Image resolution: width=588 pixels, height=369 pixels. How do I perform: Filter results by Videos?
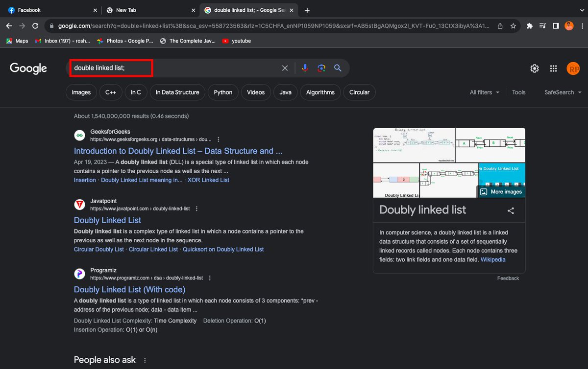pos(256,92)
